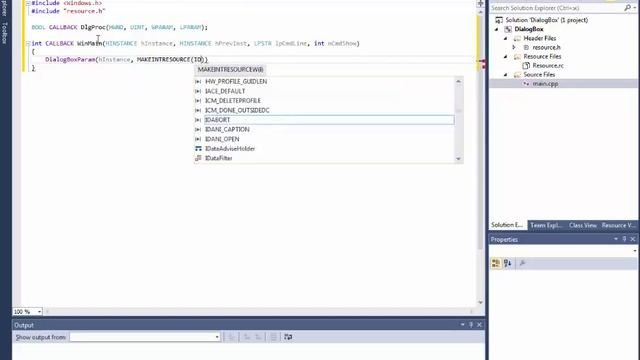Collapse the Resource Files folder

506,57
